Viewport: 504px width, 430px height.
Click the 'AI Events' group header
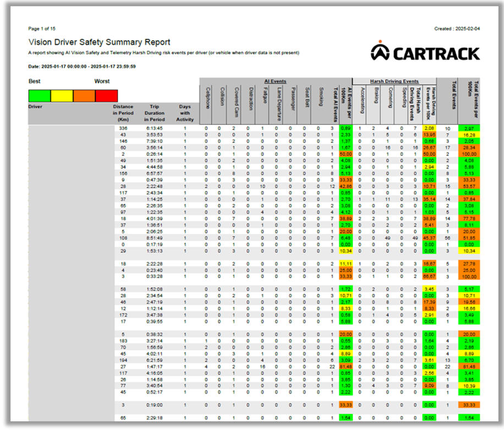click(x=275, y=81)
